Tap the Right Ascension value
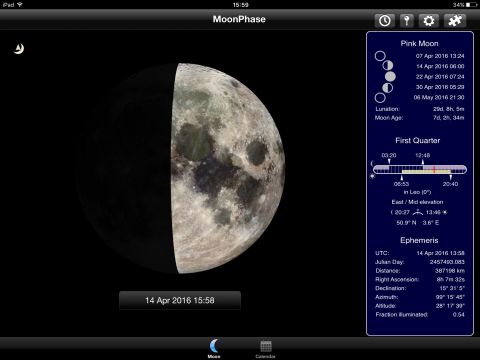 pyautogui.click(x=451, y=279)
